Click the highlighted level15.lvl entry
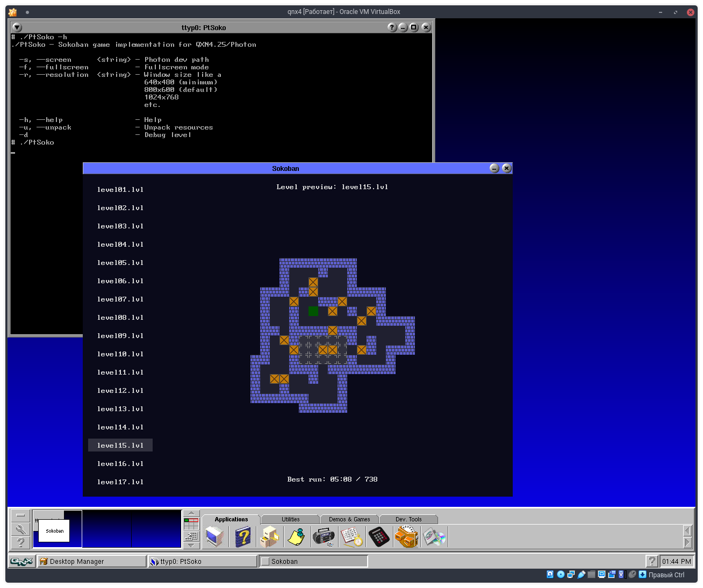Viewport: 703px width, 588px height. coord(120,445)
